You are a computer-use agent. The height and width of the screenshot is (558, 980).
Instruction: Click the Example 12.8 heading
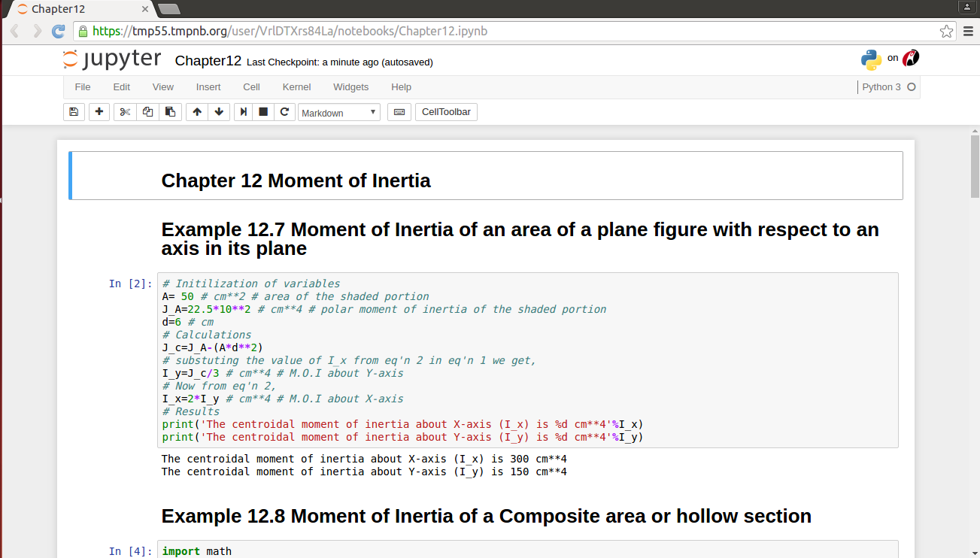click(x=487, y=517)
